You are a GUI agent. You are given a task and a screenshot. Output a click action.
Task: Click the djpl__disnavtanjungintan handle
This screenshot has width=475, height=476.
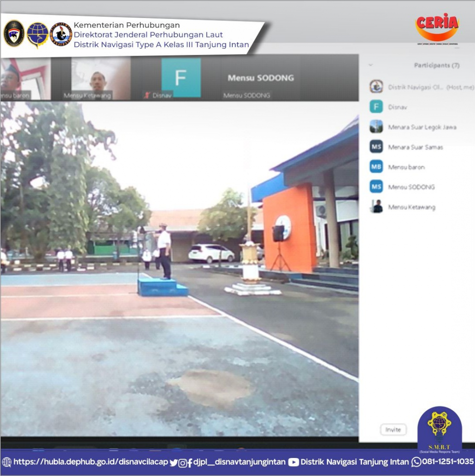click(239, 462)
